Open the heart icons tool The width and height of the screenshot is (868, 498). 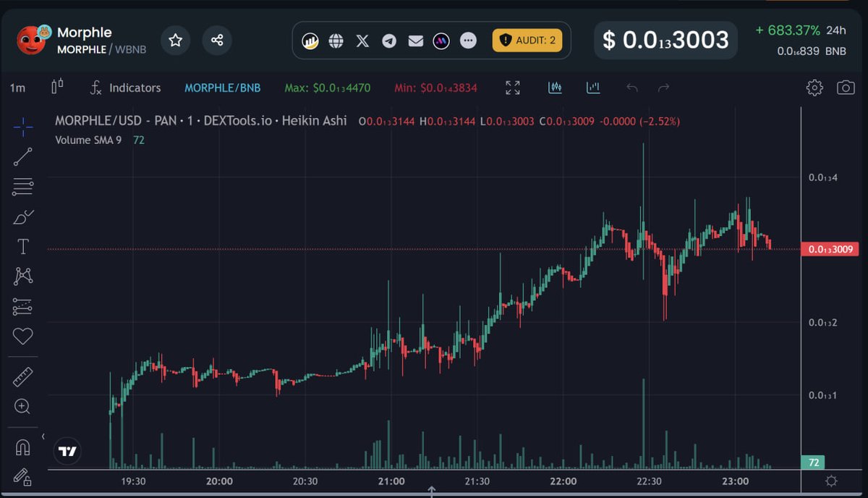click(23, 336)
